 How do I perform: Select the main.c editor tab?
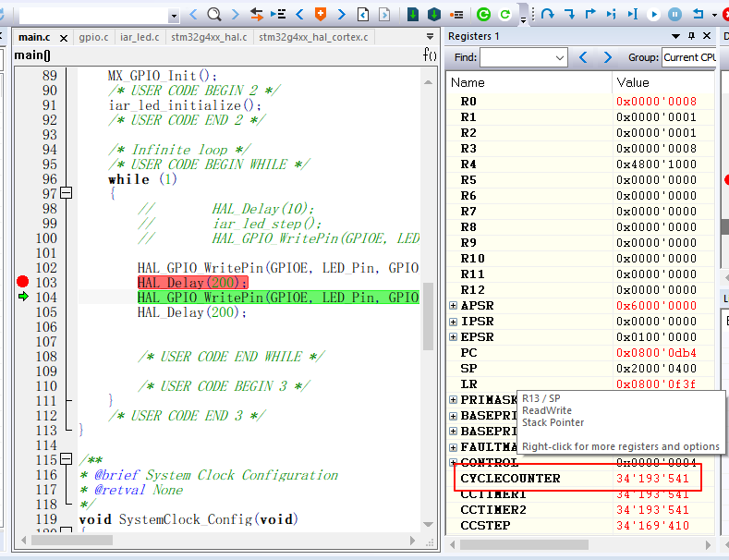point(34,37)
